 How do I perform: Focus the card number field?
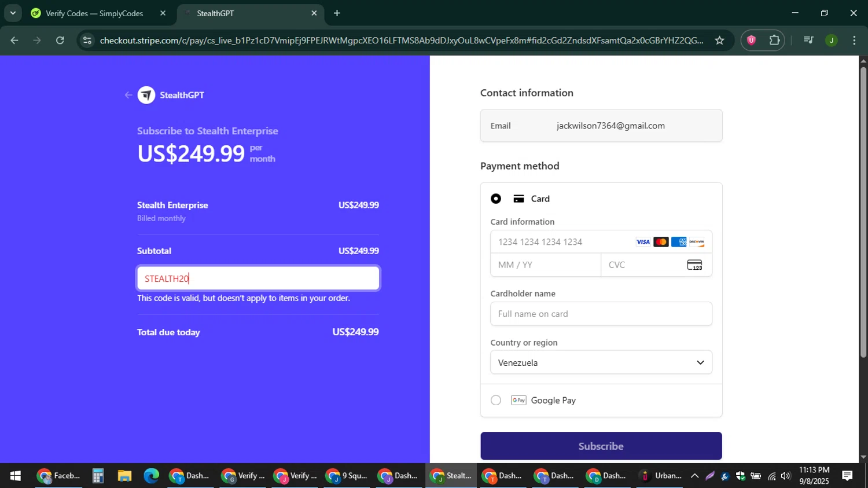tap(601, 242)
